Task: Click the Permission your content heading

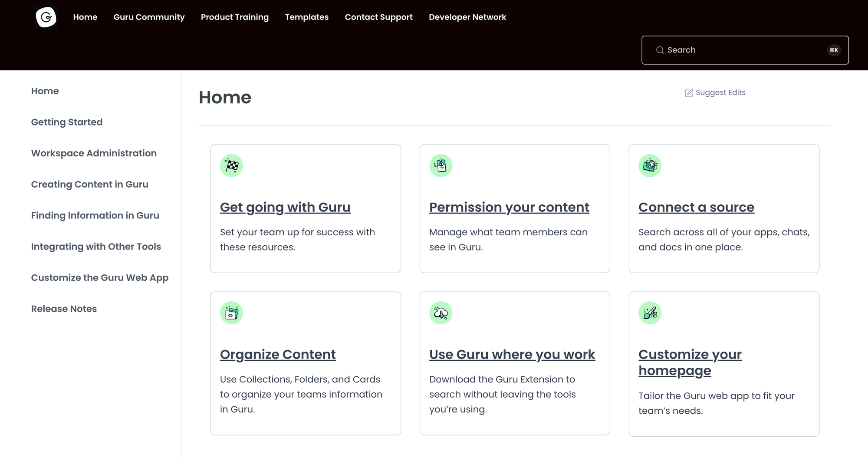Action: [x=509, y=207]
